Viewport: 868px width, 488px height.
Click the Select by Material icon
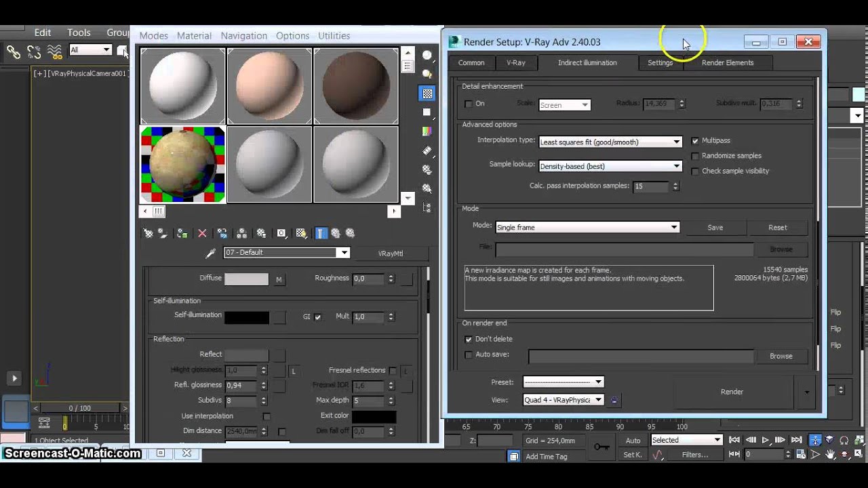point(427,188)
